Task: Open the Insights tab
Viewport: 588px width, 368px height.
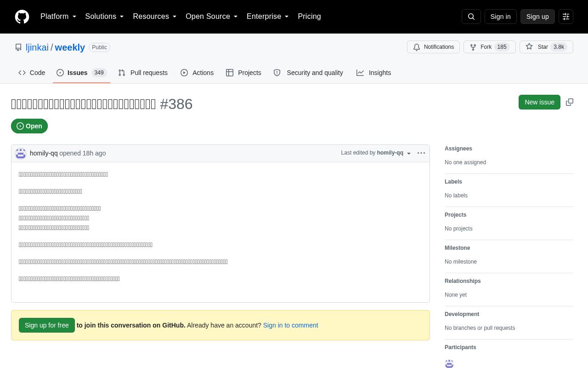Action: (373, 73)
